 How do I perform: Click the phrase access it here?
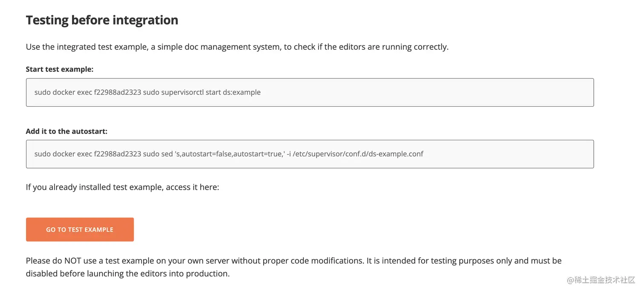192,187
